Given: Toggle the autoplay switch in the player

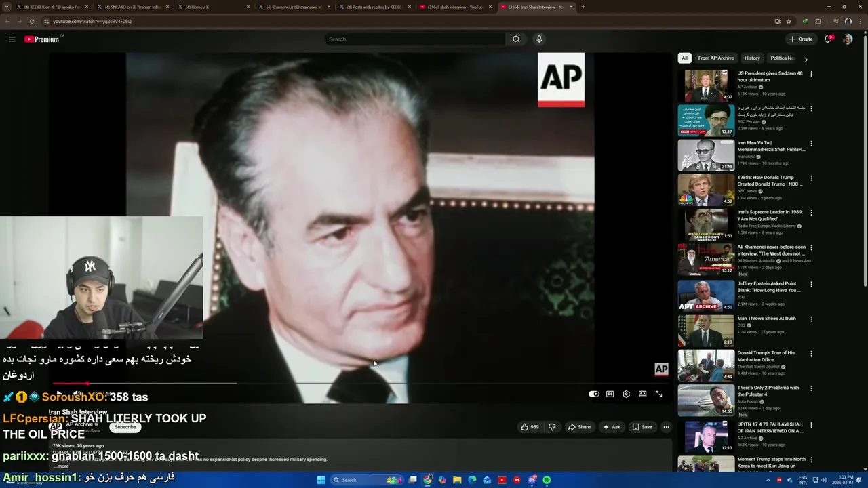Looking at the screenshot, I should [x=593, y=394].
